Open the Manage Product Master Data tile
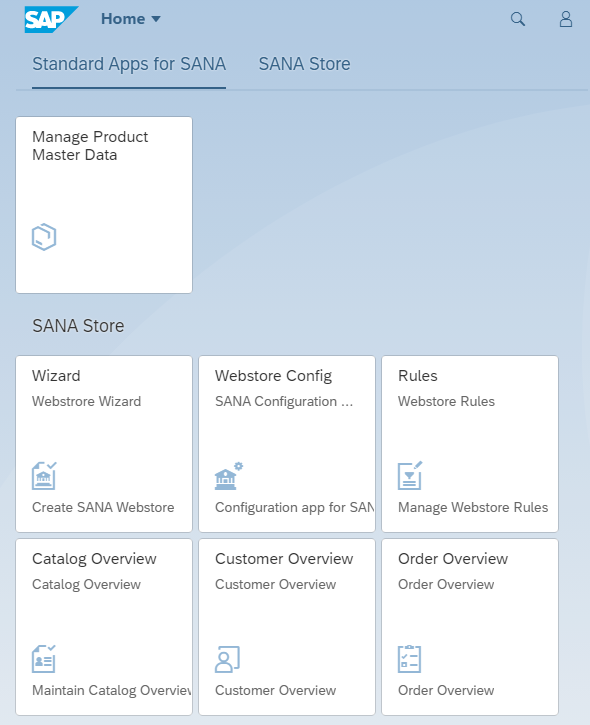590x725 pixels. tap(104, 205)
